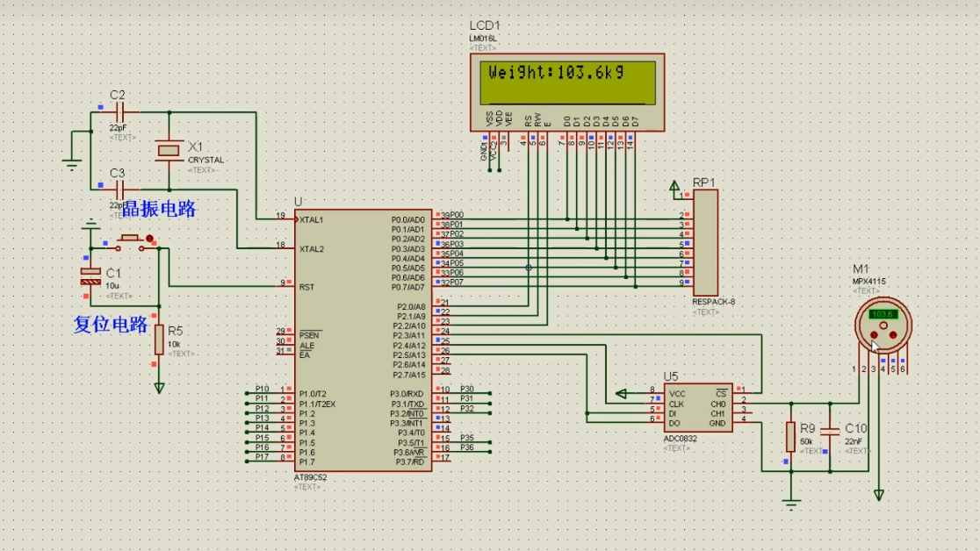
Task: Select the R9 resistor symbol
Action: (790, 437)
